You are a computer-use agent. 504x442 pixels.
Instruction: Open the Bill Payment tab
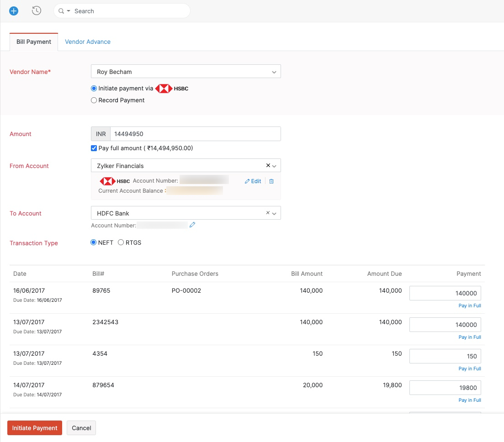(x=34, y=42)
